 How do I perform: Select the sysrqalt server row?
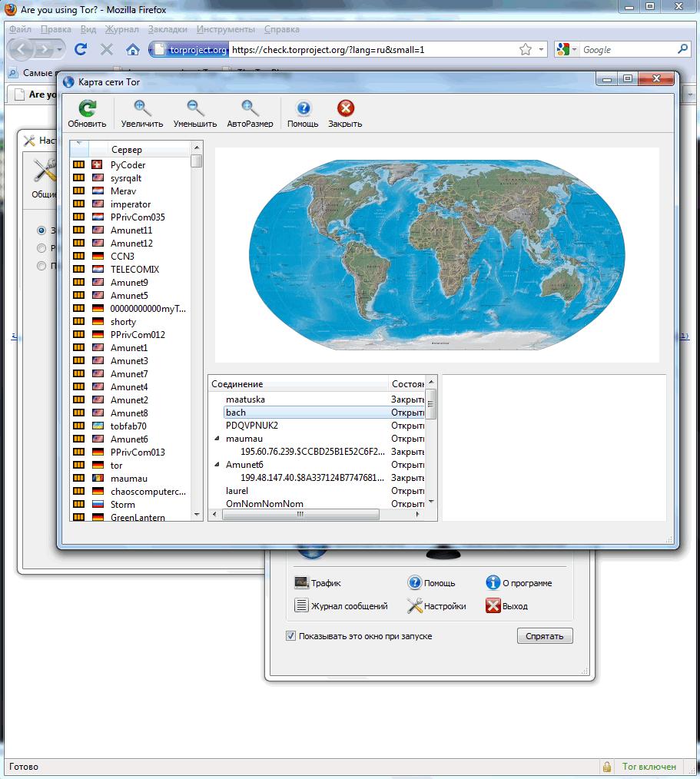(x=130, y=178)
